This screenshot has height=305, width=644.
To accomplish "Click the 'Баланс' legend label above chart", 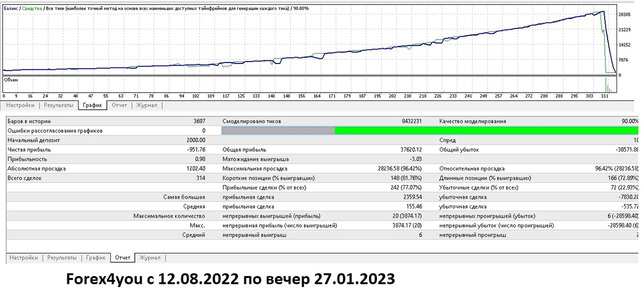I will pyautogui.click(x=10, y=8).
